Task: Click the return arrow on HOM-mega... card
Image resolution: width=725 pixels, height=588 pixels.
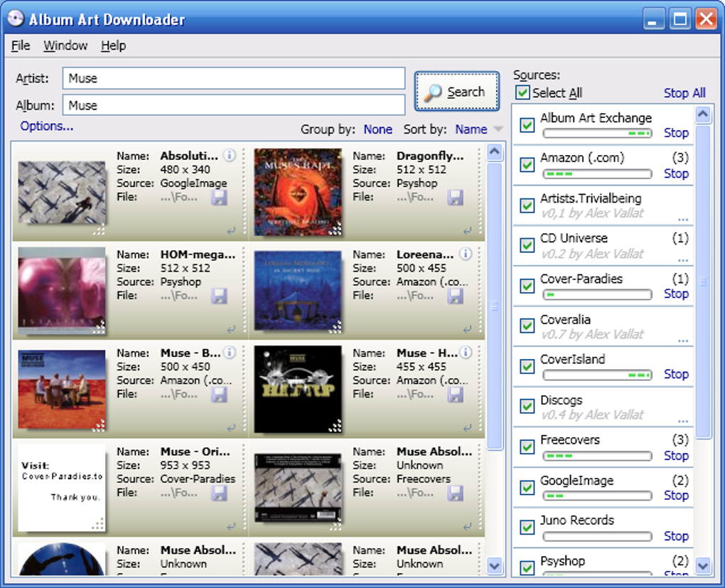Action: (231, 329)
